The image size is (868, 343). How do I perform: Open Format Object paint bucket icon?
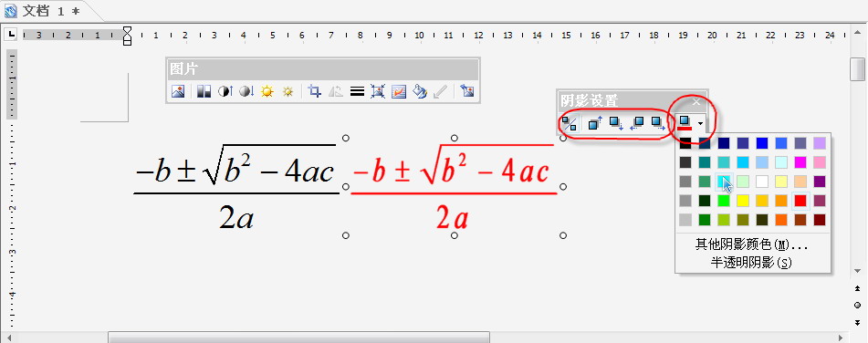click(x=420, y=91)
